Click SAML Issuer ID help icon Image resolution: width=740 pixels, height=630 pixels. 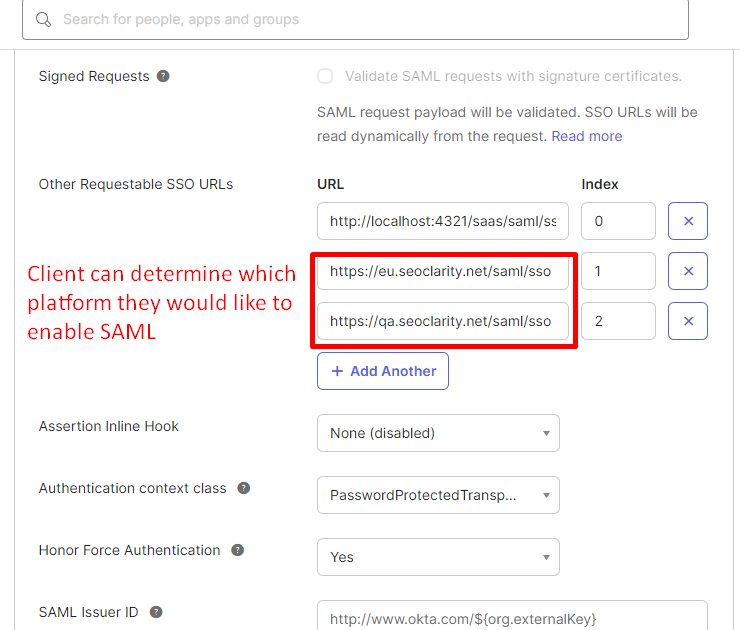click(156, 612)
